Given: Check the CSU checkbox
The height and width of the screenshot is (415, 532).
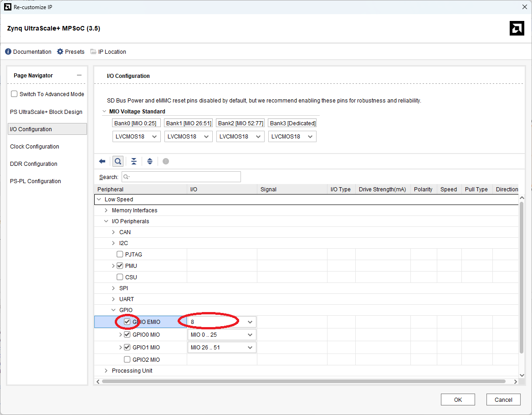Looking at the screenshot, I should pyautogui.click(x=120, y=277).
